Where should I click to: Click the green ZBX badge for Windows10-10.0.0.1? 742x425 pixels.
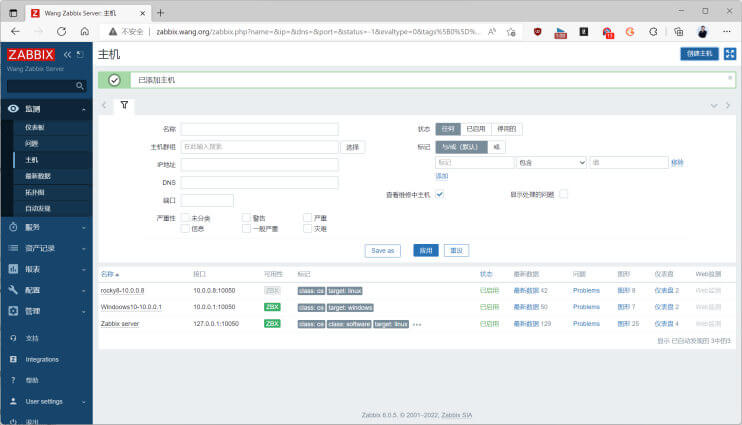[272, 307]
